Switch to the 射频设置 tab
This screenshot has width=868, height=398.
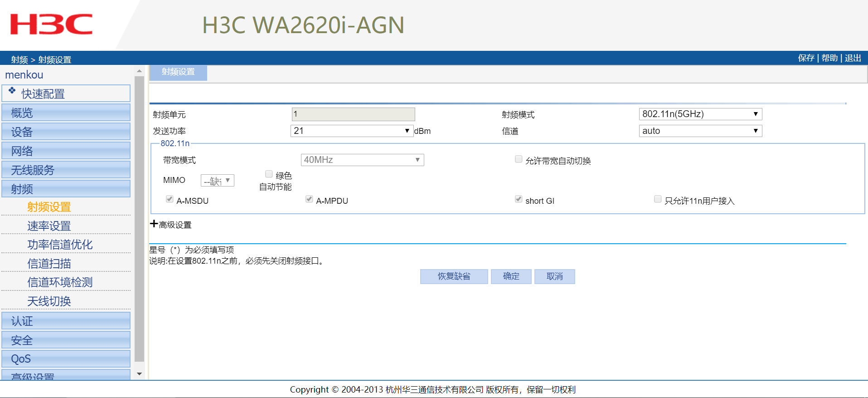(x=178, y=72)
